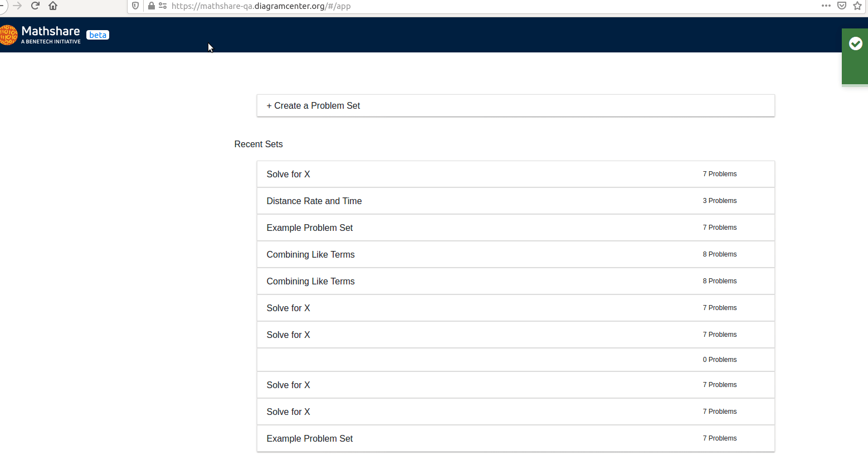Toggle the beta badge next to Mathshare
Image resolution: width=868 pixels, height=469 pixels.
pos(97,35)
